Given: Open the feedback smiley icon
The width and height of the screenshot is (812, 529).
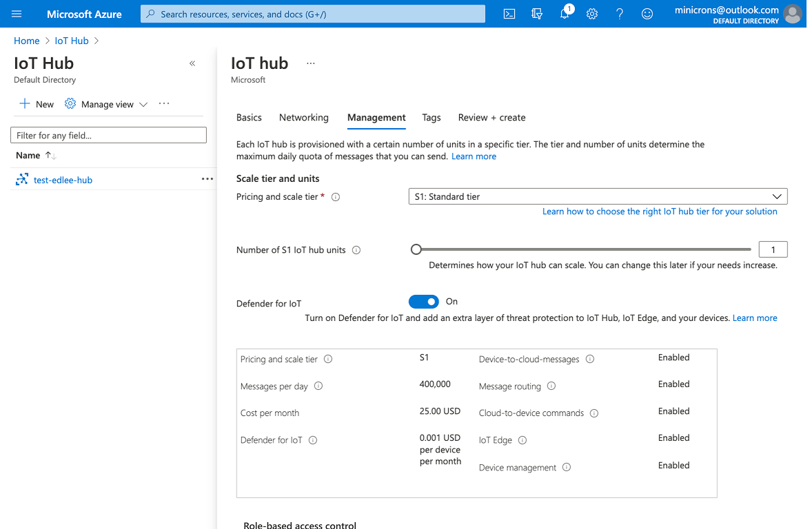Looking at the screenshot, I should click(x=647, y=14).
